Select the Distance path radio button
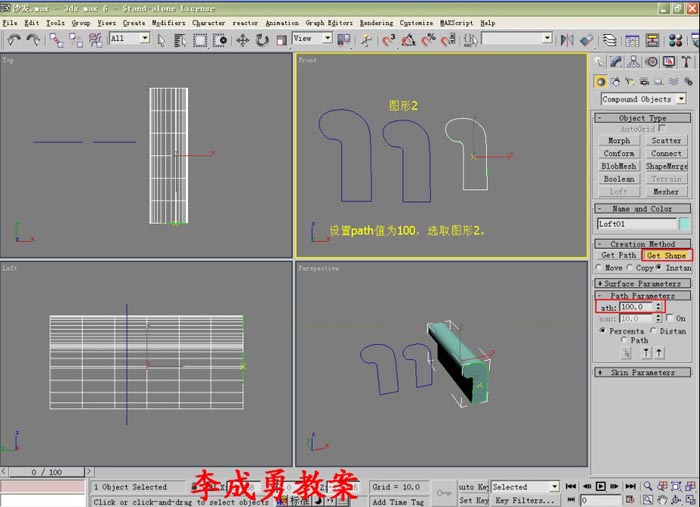 point(653,331)
